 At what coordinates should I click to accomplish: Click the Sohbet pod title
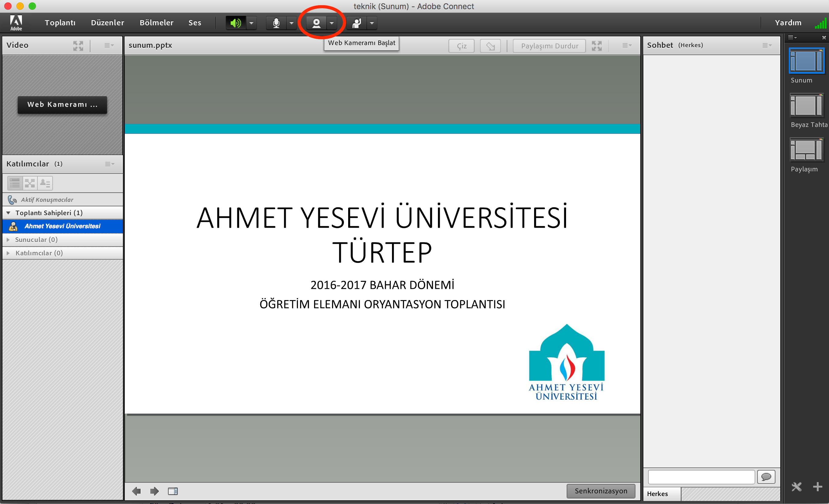pyautogui.click(x=660, y=45)
